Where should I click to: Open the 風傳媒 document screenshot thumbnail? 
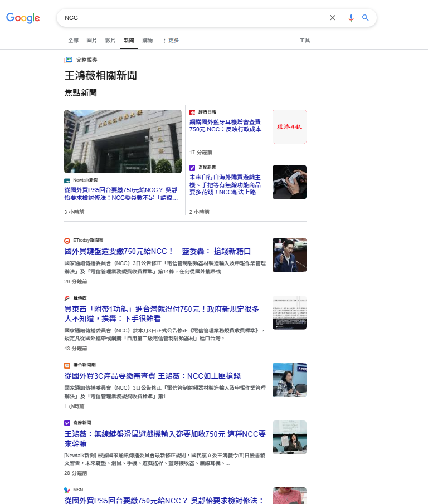[289, 313]
